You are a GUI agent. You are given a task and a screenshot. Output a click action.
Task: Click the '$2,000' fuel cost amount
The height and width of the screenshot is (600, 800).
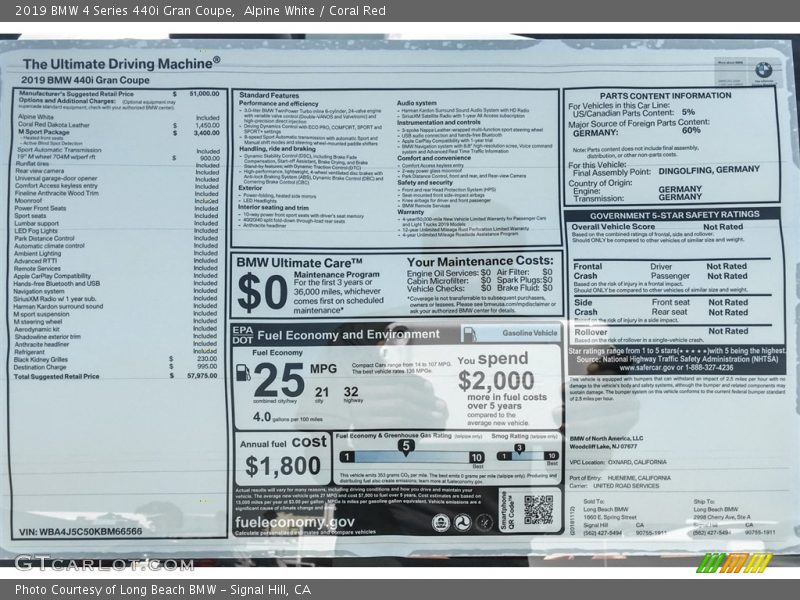pyautogui.click(x=496, y=380)
